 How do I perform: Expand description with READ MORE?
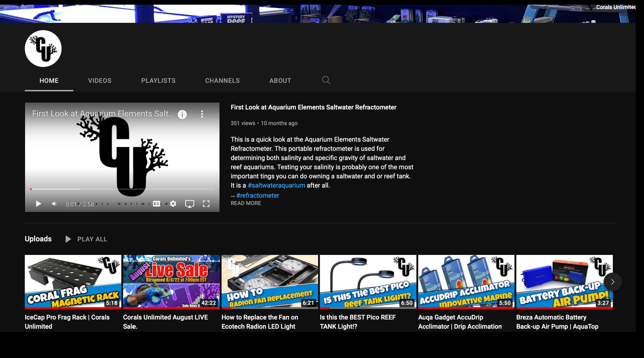coord(246,203)
